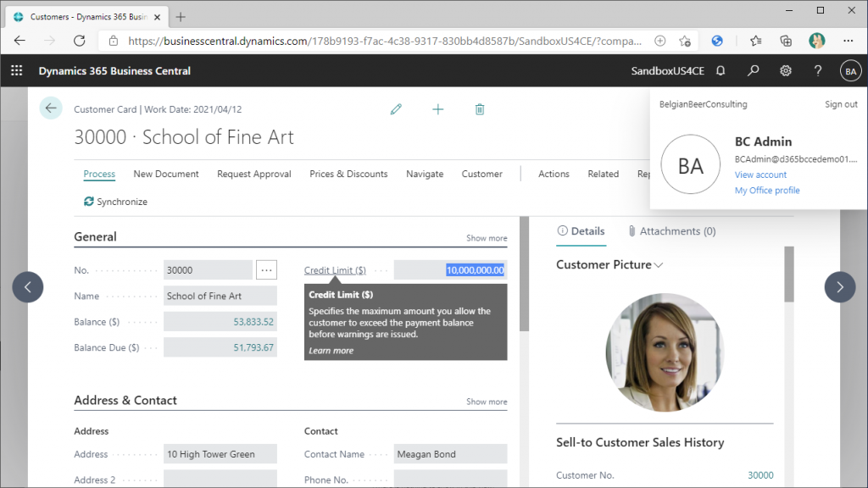The height and width of the screenshot is (488, 868).
Task: Open the Customer menu
Action: [x=482, y=174]
